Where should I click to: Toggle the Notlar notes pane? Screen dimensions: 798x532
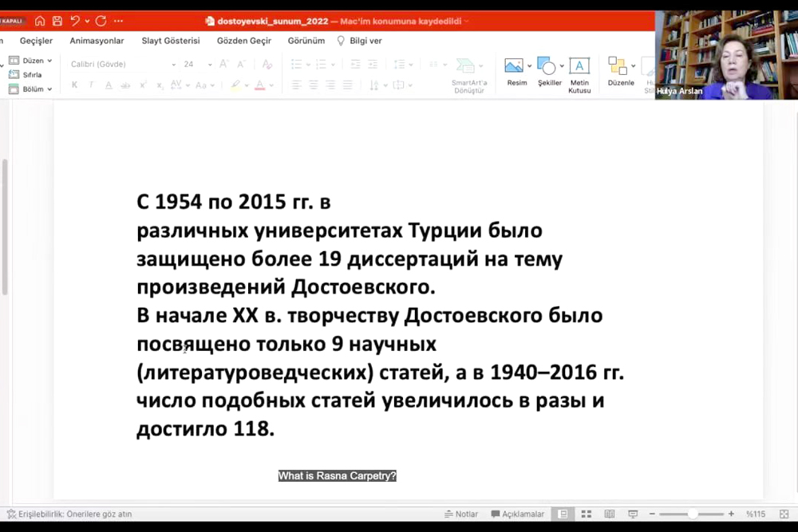point(461,514)
